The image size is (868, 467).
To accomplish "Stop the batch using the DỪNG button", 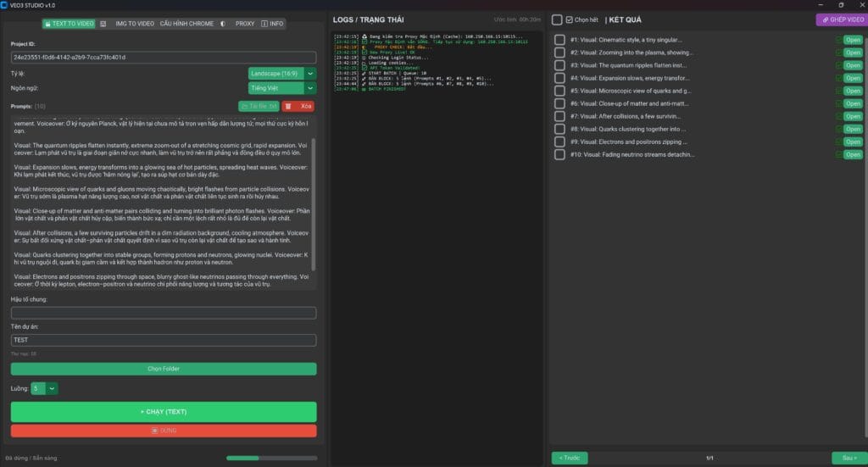I will pyautogui.click(x=164, y=431).
